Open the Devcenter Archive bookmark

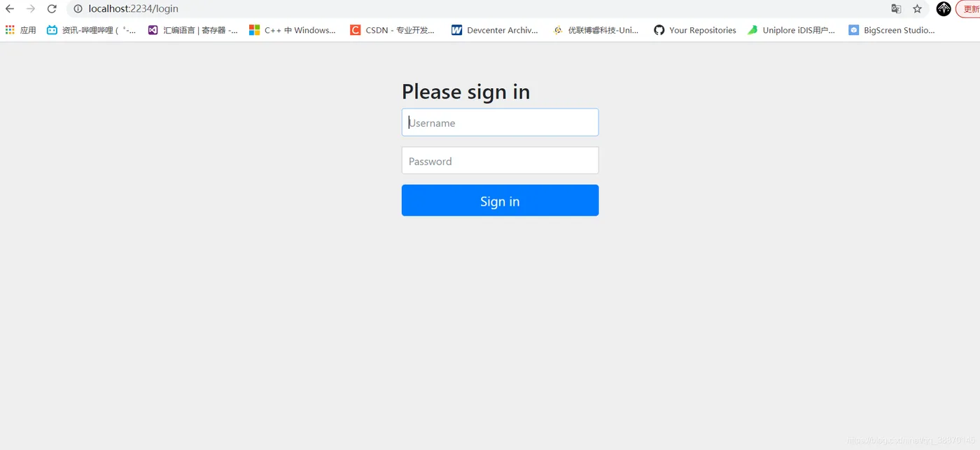pos(494,30)
